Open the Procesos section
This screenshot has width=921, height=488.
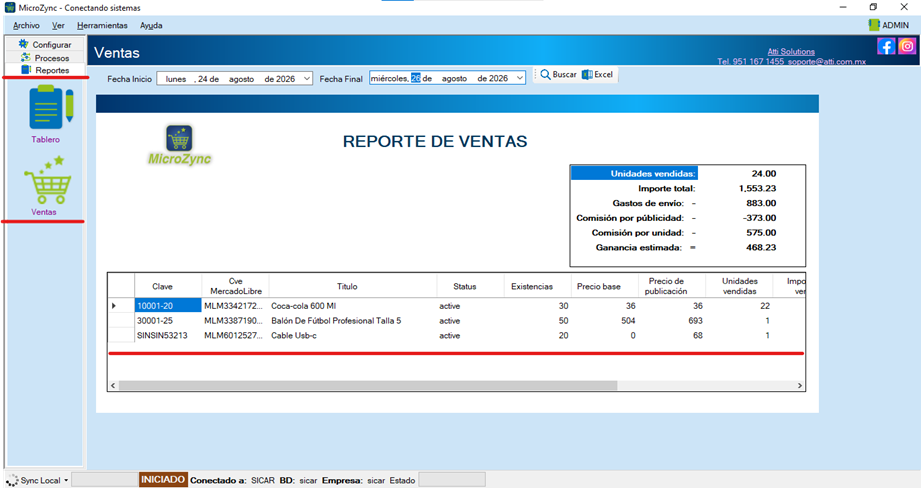coord(46,58)
